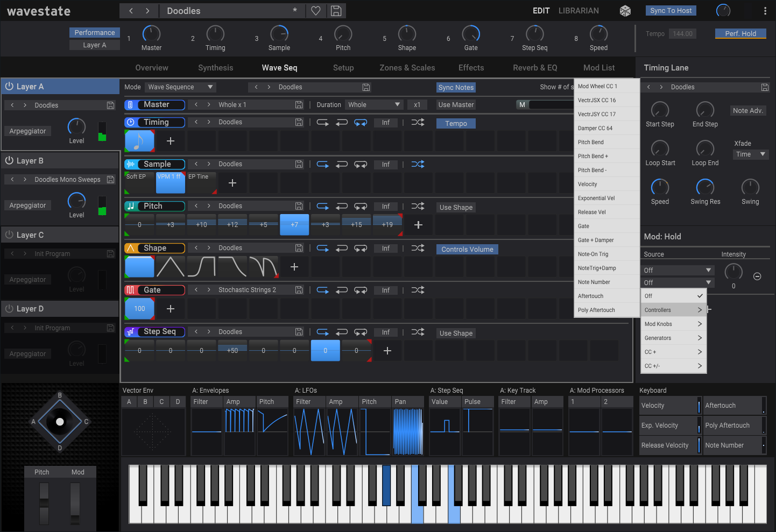Switch to the Synthesis tab

coord(215,68)
